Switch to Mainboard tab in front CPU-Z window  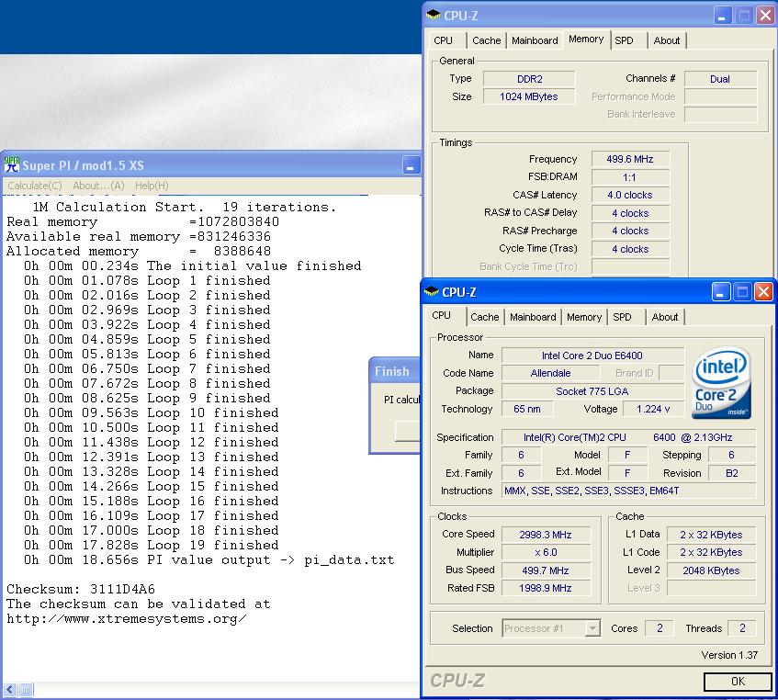(x=533, y=317)
